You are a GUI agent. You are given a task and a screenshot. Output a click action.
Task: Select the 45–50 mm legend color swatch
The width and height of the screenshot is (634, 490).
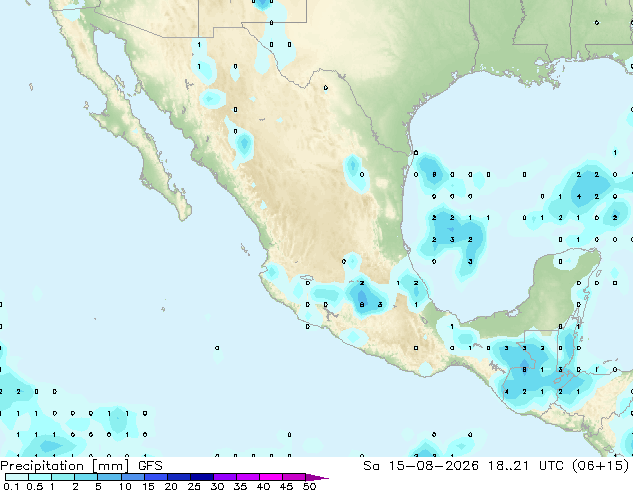coord(294,477)
